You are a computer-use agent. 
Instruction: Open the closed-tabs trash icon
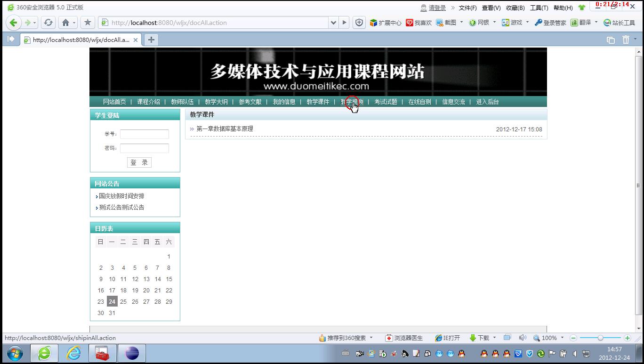click(626, 40)
